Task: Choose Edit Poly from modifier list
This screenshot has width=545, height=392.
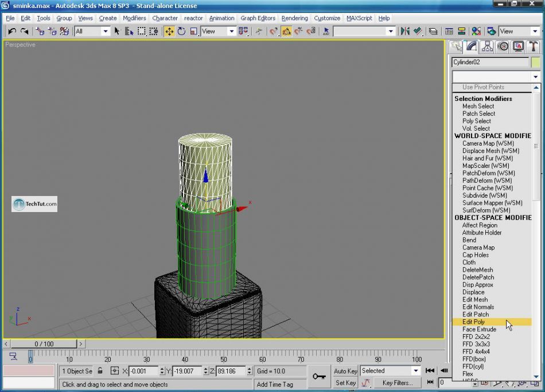Action: click(474, 322)
